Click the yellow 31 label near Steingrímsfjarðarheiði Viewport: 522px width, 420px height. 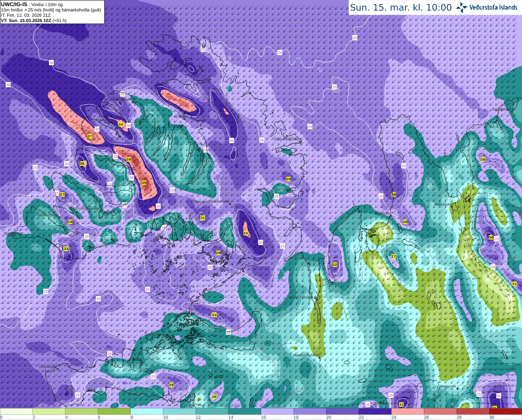click(203, 218)
